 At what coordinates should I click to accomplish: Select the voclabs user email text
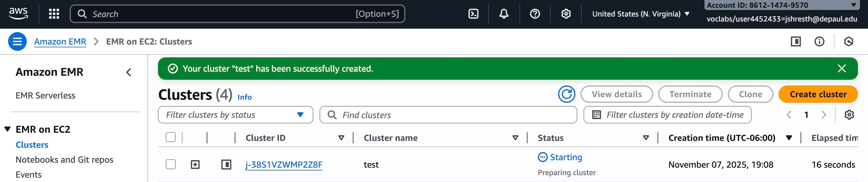782,19
